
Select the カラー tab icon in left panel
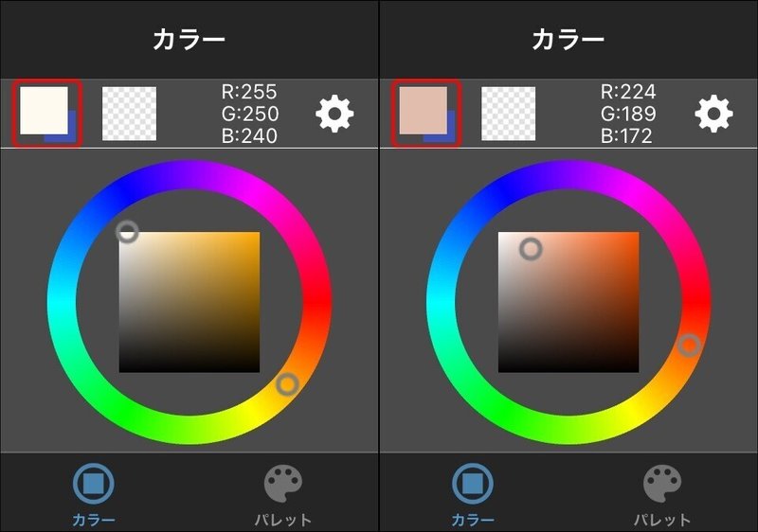click(x=93, y=483)
